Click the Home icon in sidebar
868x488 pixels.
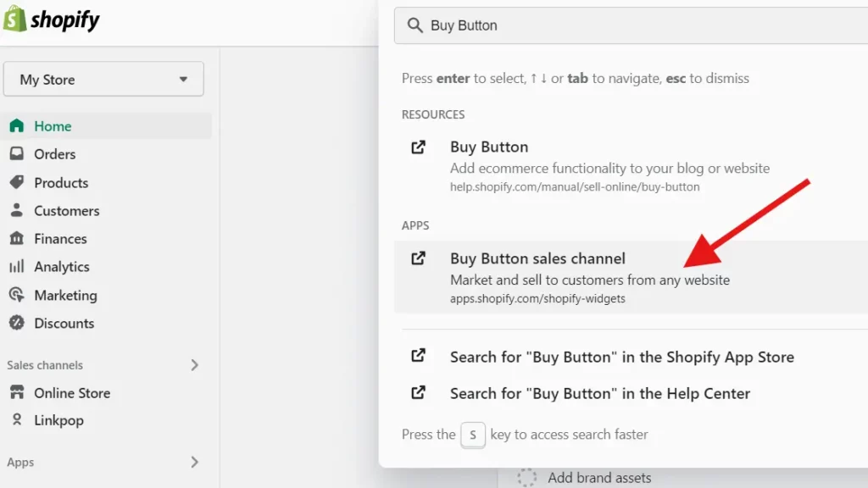click(x=17, y=125)
